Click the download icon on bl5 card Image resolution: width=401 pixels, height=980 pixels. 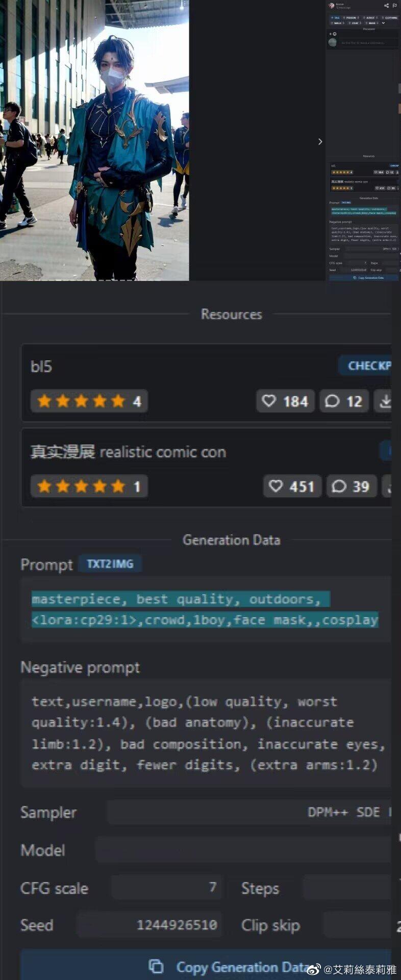click(386, 401)
